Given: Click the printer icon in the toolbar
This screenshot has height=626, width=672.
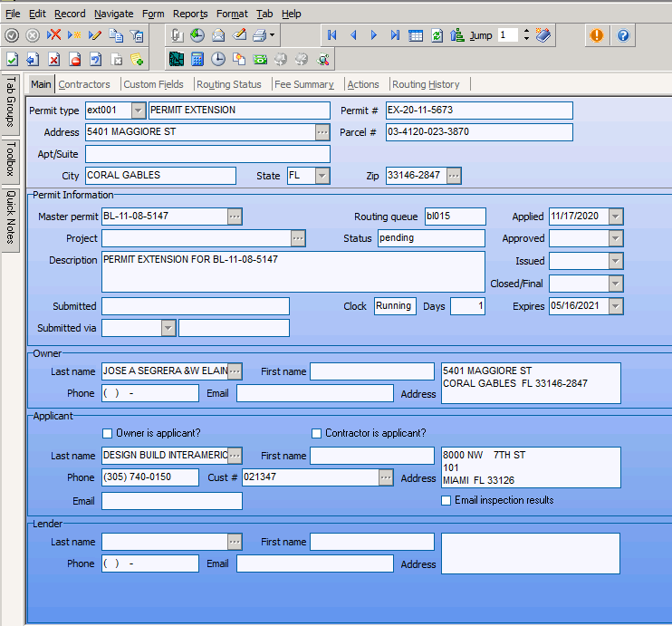Looking at the screenshot, I should (x=260, y=35).
